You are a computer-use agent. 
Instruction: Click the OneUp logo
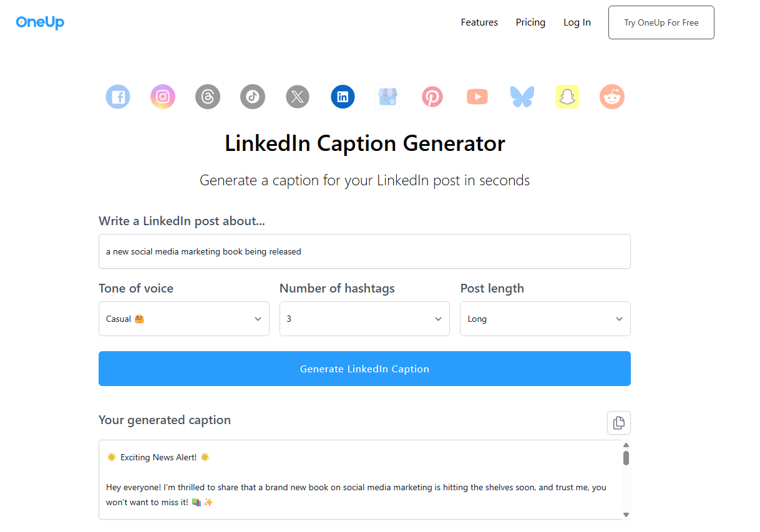pos(39,22)
